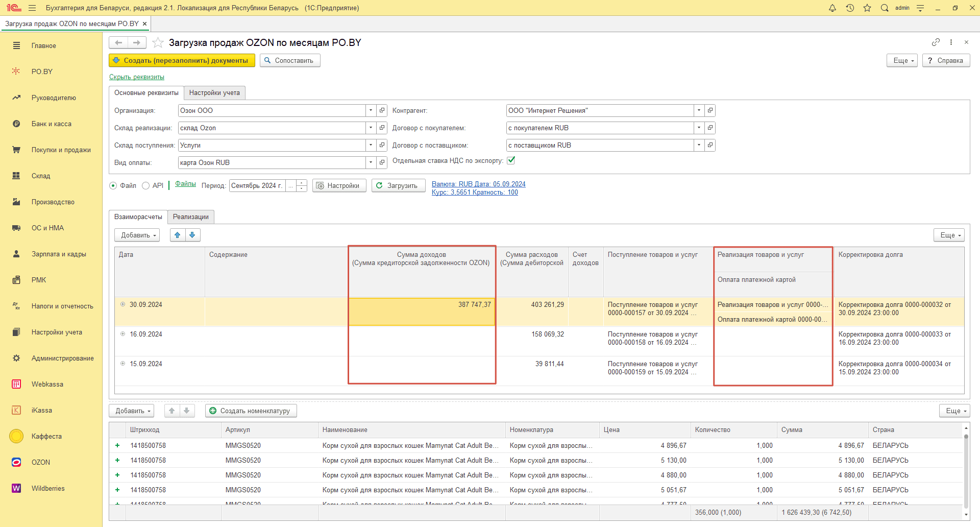Open the global search magnifier
980x527 pixels.
(885, 8)
